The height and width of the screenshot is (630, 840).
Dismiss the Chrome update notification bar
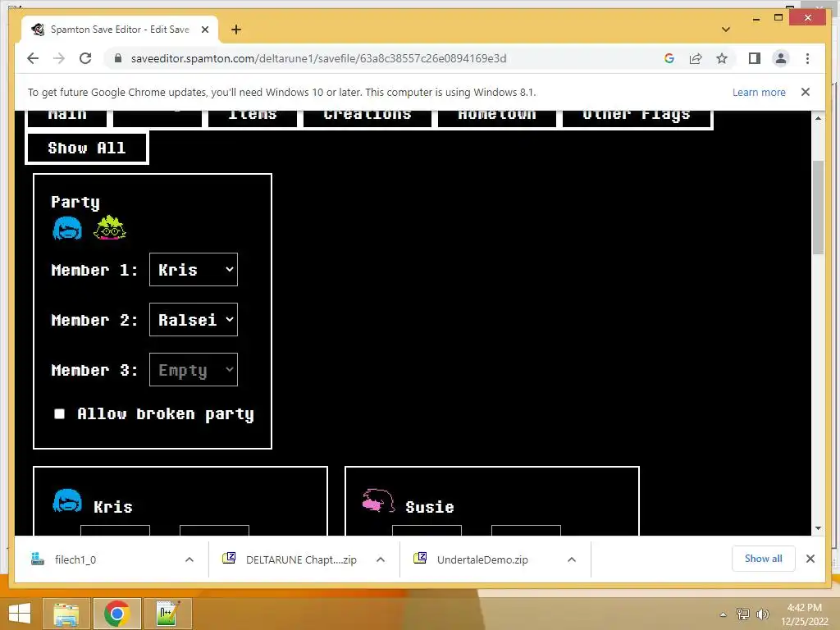pyautogui.click(x=806, y=92)
